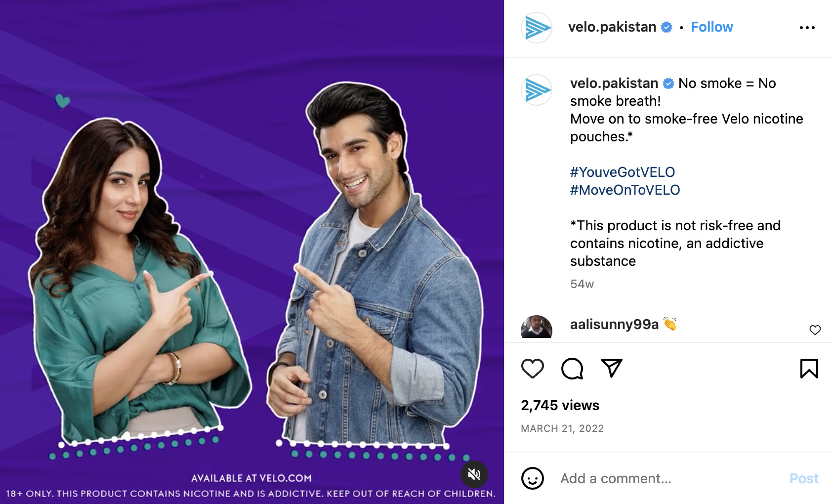This screenshot has width=833, height=504.
Task: Open aalisunny99a's profile picture
Action: 537,327
